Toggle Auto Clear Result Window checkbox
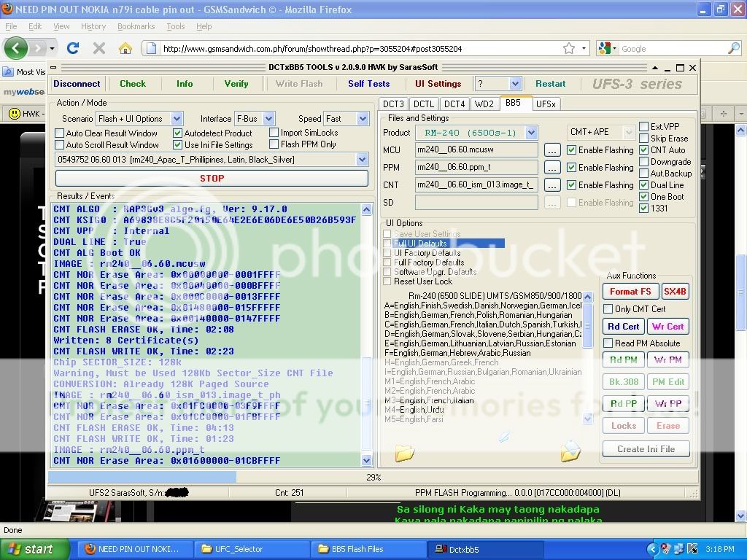This screenshot has width=747, height=560. [60, 133]
